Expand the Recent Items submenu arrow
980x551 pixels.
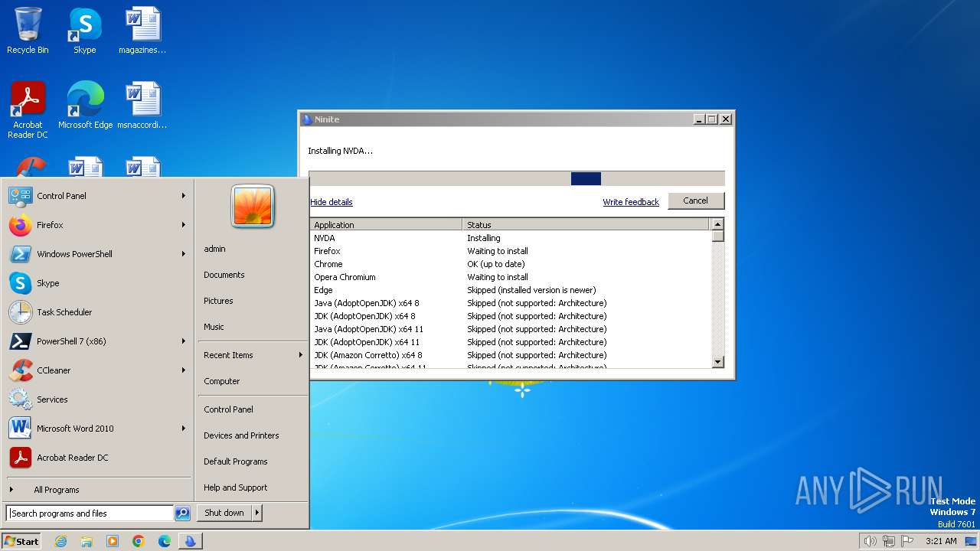point(300,355)
